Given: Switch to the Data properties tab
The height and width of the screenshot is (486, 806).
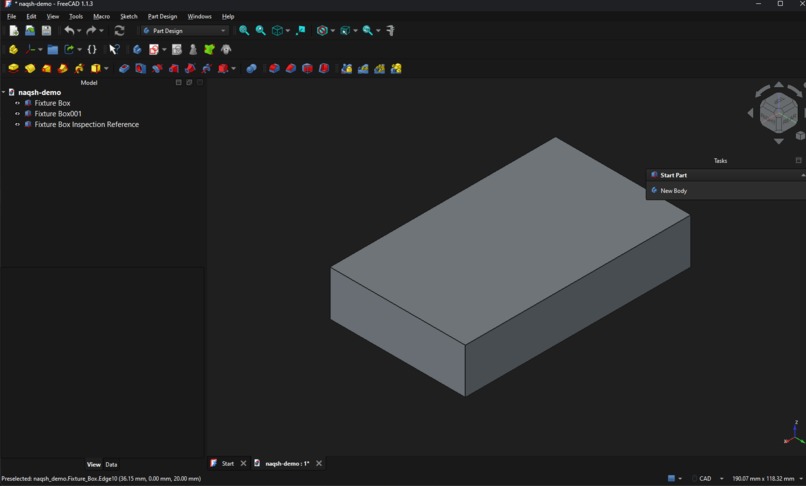Looking at the screenshot, I should [x=111, y=465].
